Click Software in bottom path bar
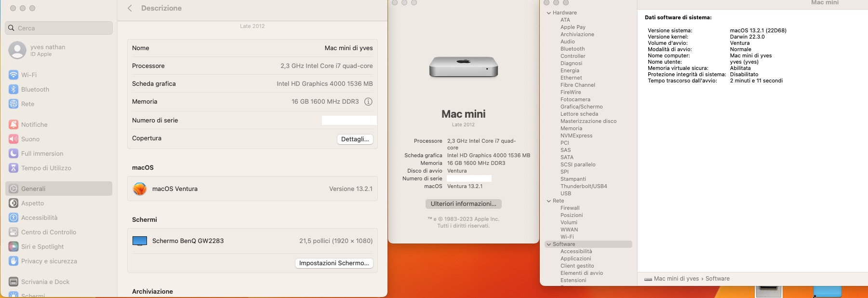 coord(718,279)
